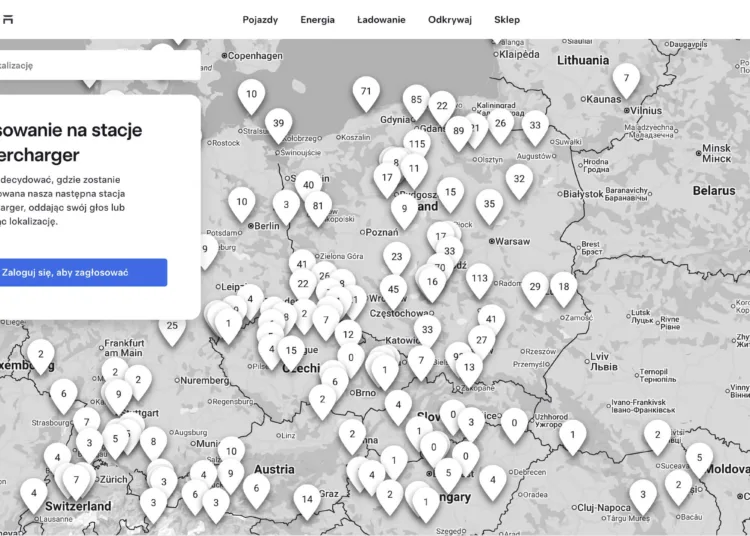Click the Tesla logo in the header
This screenshot has width=750, height=536.
point(6,19)
